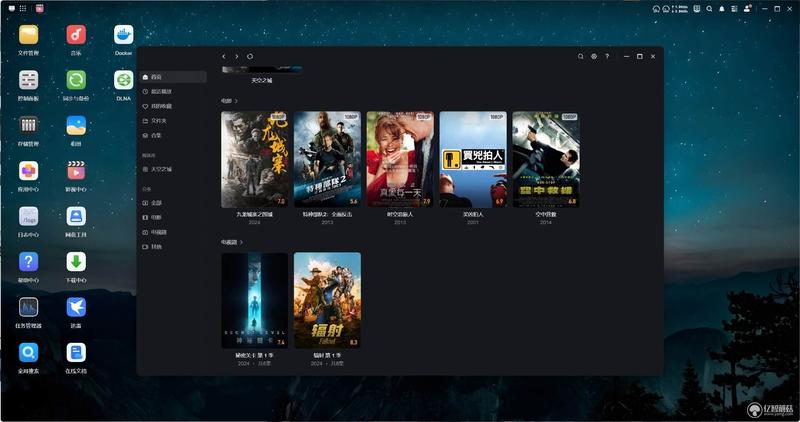The height and width of the screenshot is (422, 800).
Task: Open the 网盘工具 cloud drive tool icon
Action: pos(76,216)
